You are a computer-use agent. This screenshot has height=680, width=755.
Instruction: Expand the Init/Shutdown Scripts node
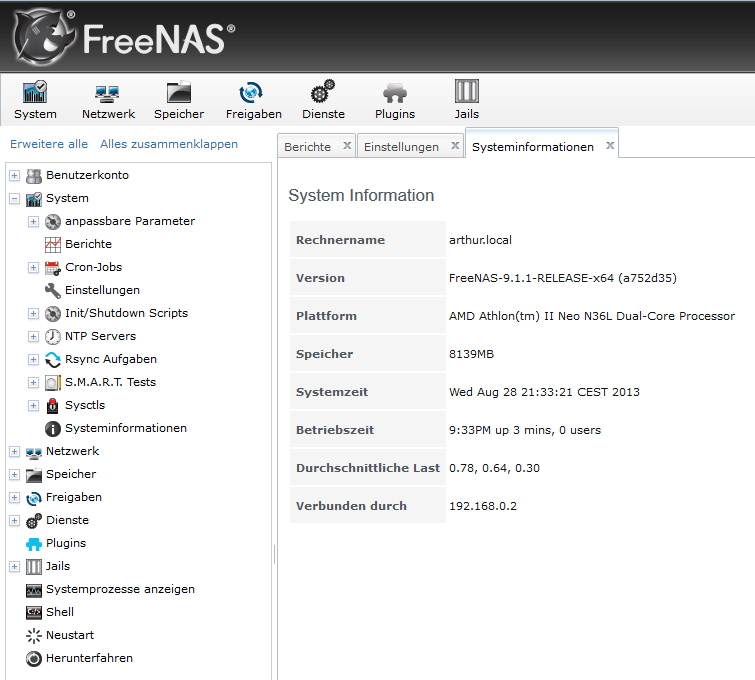click(x=33, y=314)
